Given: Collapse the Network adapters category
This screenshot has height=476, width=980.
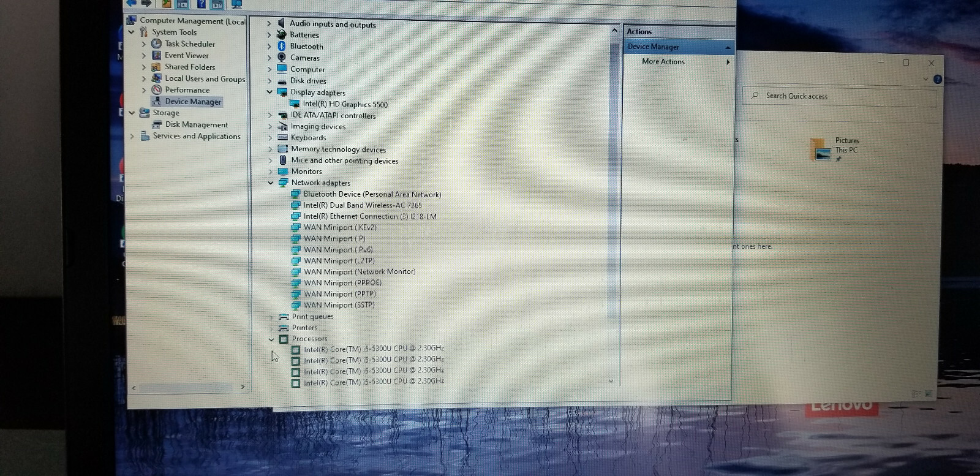Looking at the screenshot, I should (x=270, y=183).
